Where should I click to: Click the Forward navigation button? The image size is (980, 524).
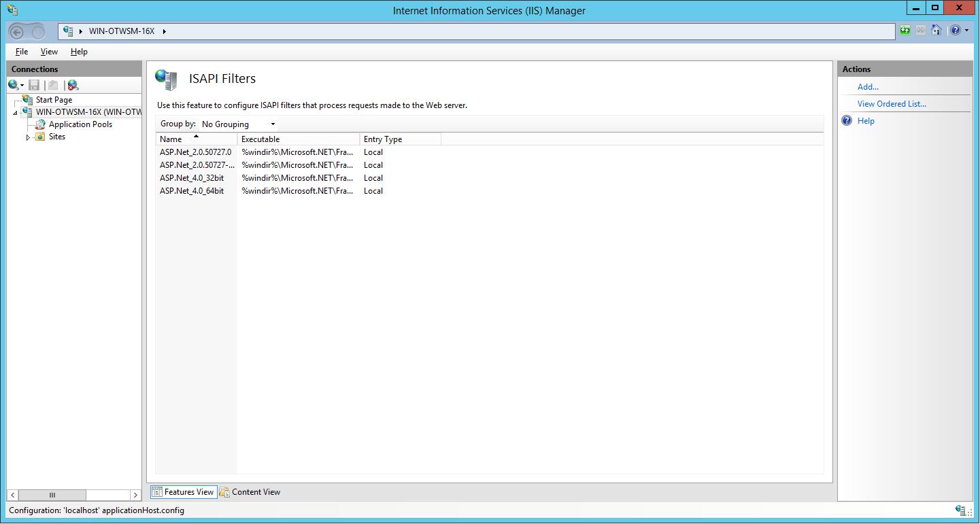pos(39,32)
